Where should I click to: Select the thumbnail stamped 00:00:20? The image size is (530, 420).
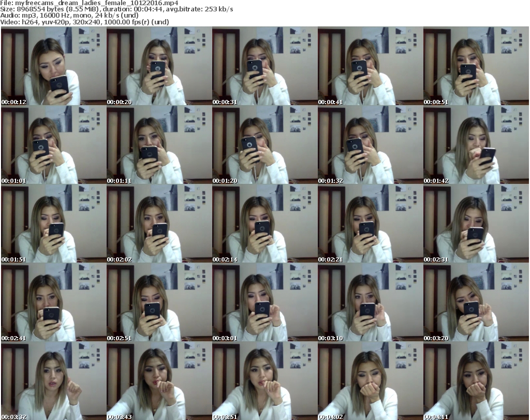pos(159,66)
